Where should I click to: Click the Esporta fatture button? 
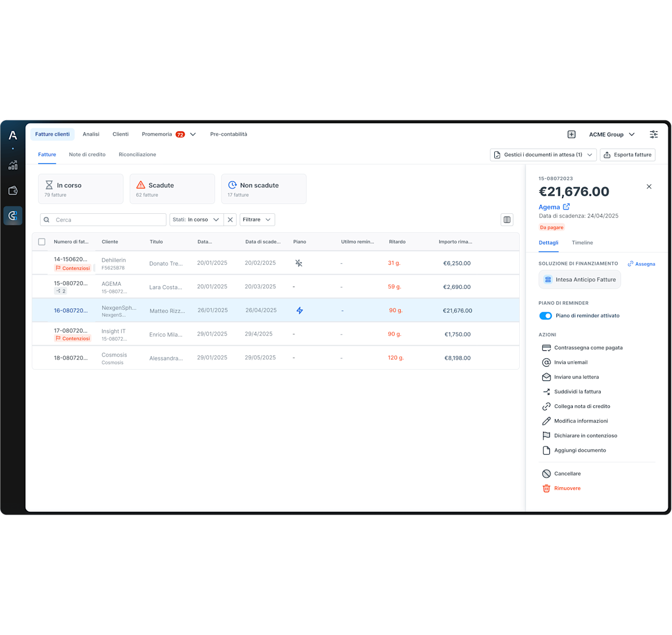[628, 155]
